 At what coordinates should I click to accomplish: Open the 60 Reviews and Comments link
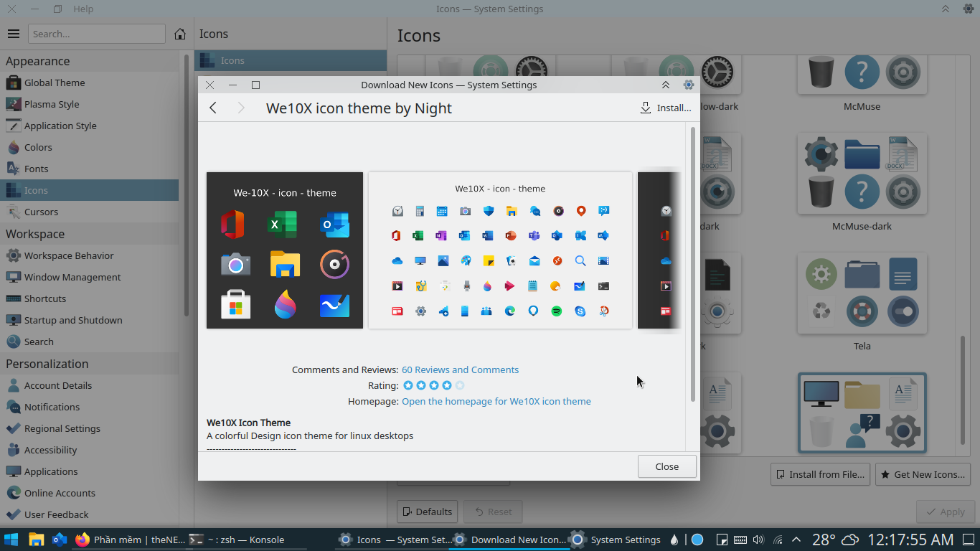coord(460,369)
